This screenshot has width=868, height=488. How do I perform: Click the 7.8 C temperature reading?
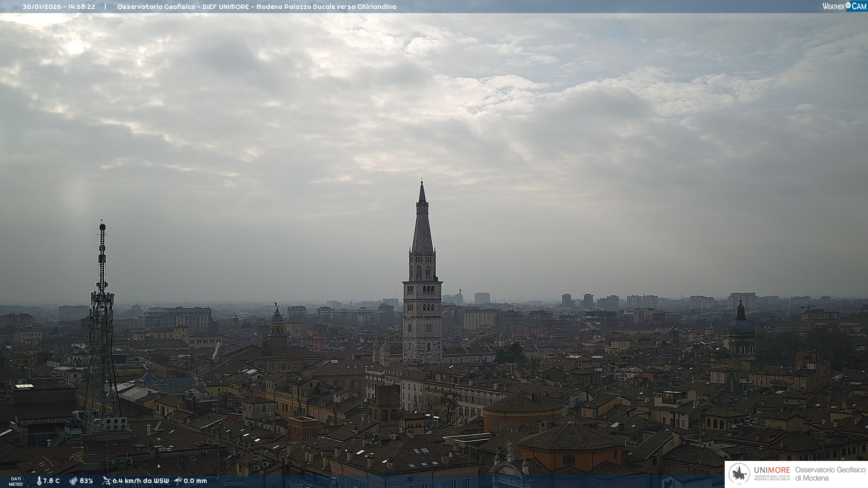tap(52, 481)
